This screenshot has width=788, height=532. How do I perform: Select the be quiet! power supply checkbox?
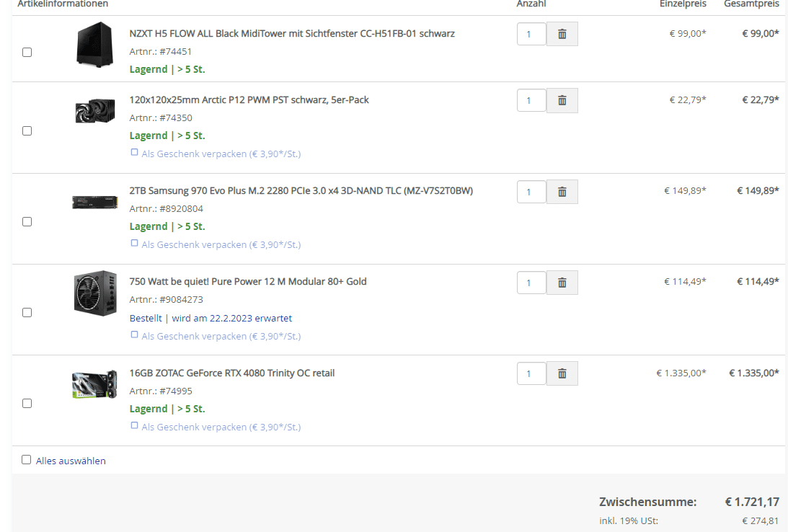(27, 312)
